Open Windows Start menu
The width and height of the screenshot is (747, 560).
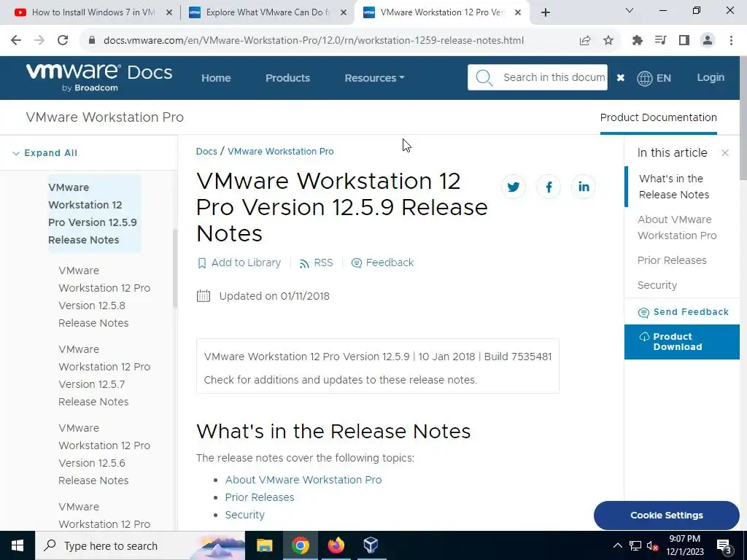pos(18,545)
